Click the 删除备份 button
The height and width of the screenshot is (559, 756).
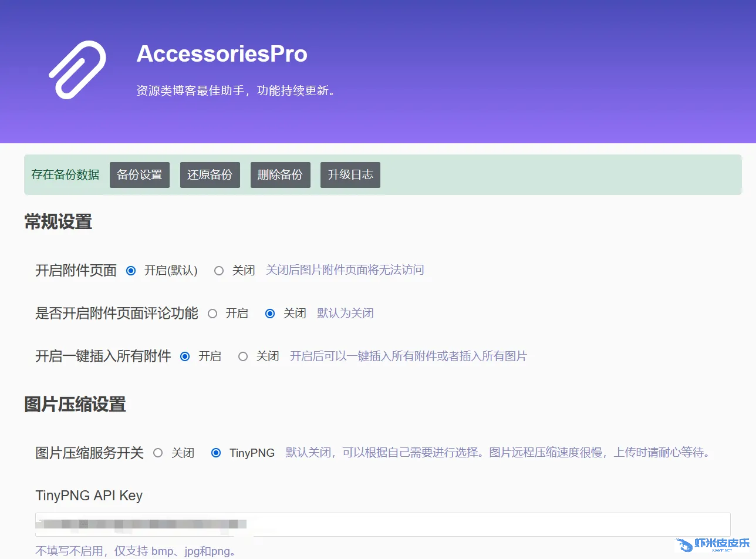click(x=280, y=175)
